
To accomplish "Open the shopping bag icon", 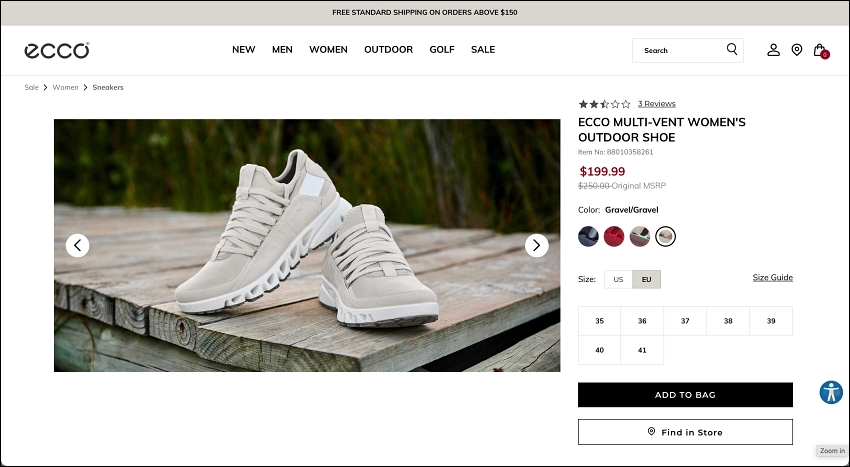I will 821,50.
